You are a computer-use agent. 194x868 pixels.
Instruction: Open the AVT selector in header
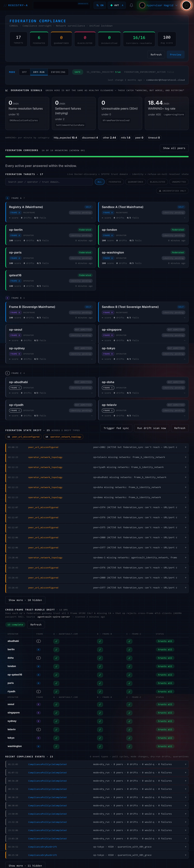tap(117, 5)
